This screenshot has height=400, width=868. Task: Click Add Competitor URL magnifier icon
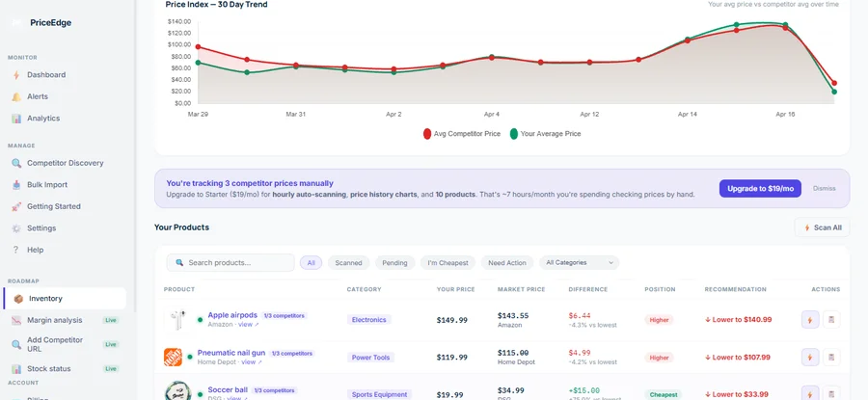16,344
